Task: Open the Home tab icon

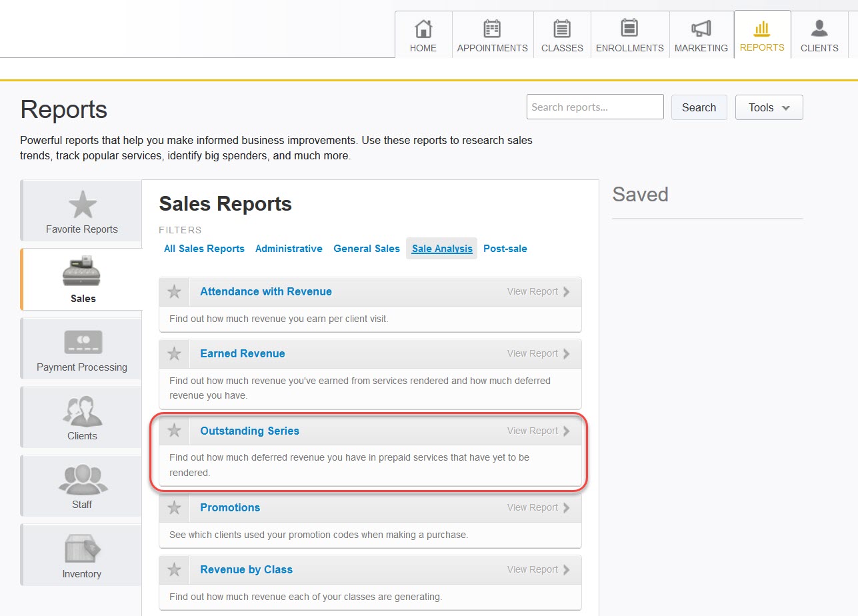Action: (422, 29)
